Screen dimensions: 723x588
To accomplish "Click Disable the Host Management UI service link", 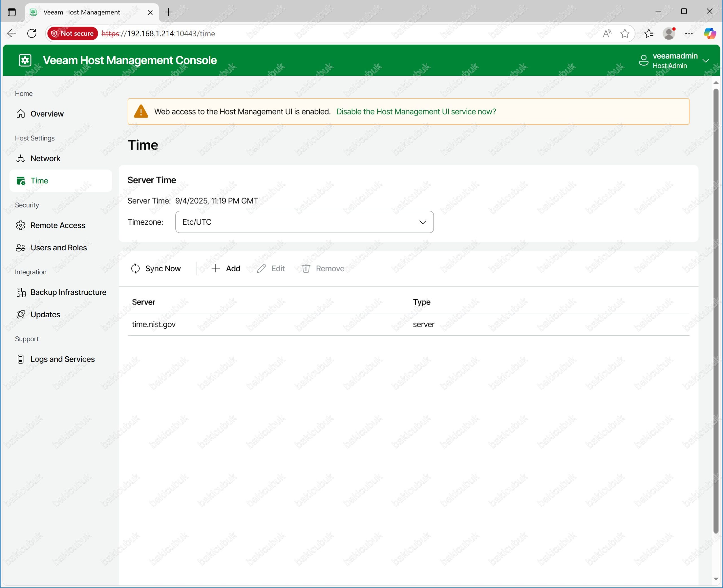I will [x=416, y=111].
